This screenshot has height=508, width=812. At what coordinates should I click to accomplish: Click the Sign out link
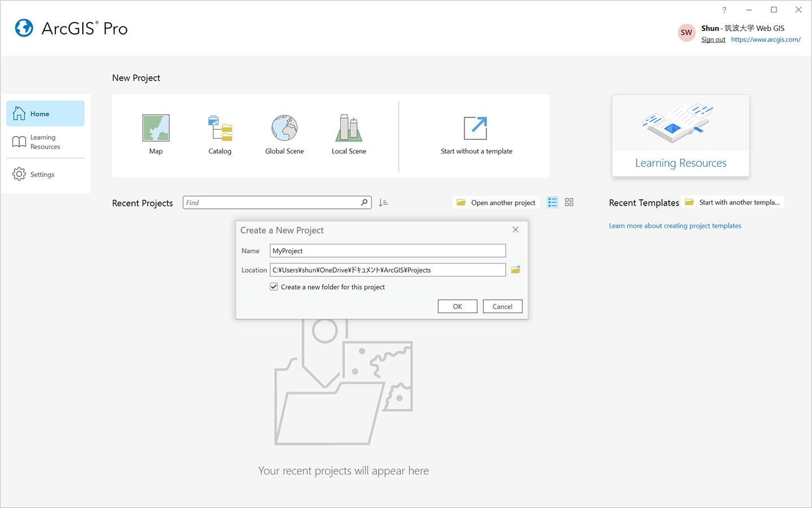pyautogui.click(x=713, y=40)
